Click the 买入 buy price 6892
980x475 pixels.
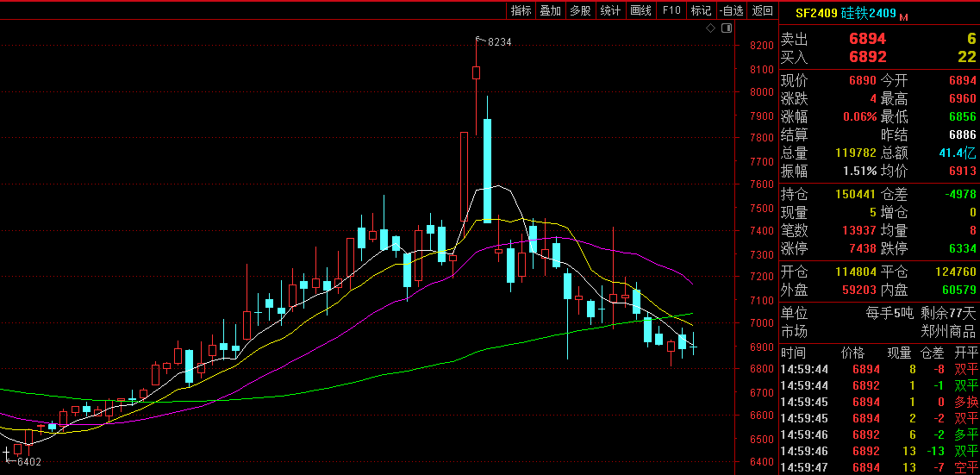click(867, 57)
